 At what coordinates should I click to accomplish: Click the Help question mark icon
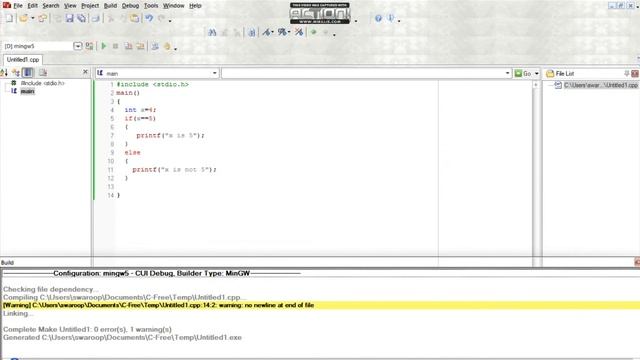(378, 18)
